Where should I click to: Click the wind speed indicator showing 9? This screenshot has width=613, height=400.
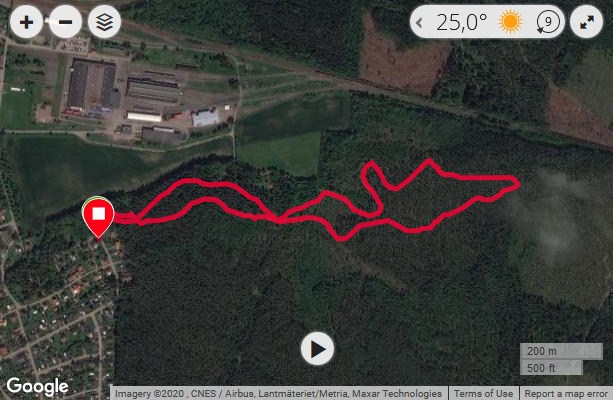tap(548, 22)
